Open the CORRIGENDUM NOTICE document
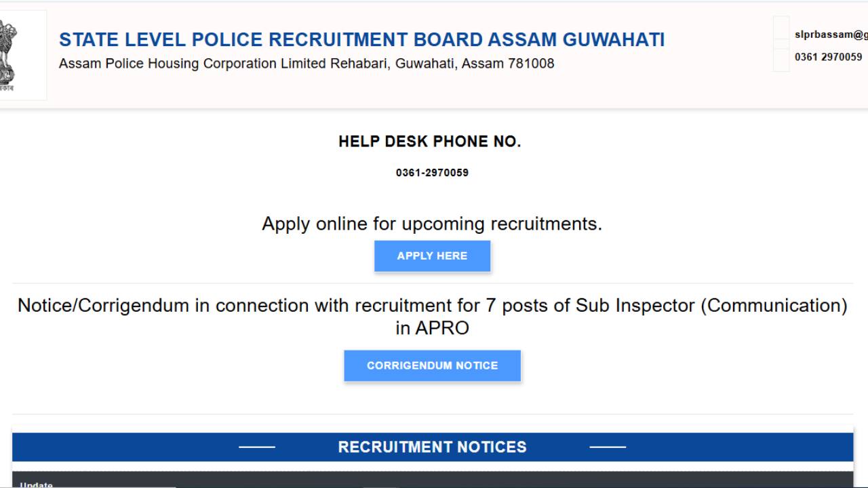868x488 pixels. (432, 365)
